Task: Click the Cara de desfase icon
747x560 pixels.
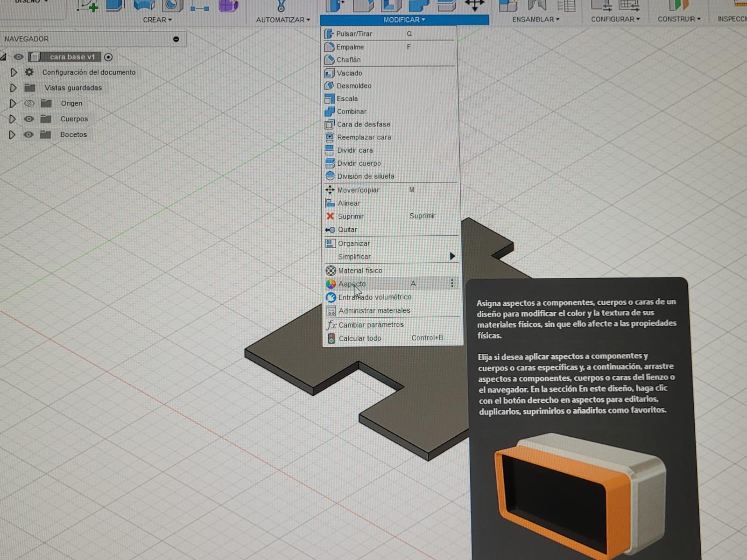Action: point(330,124)
